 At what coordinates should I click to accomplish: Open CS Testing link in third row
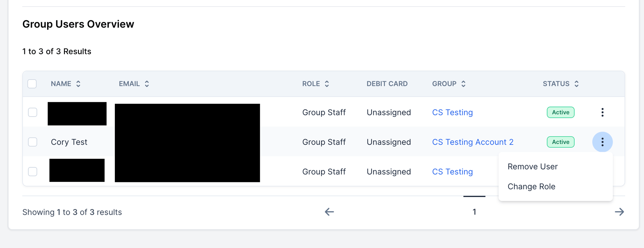click(452, 172)
